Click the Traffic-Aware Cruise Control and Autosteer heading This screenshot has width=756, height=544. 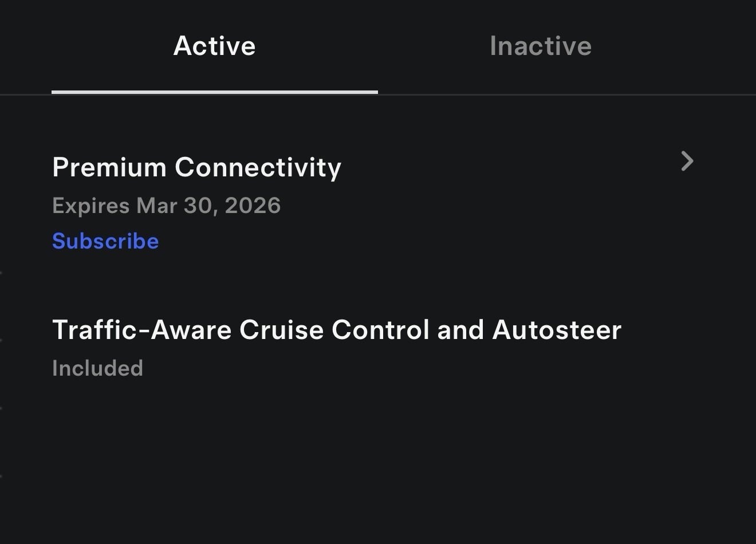tap(336, 330)
